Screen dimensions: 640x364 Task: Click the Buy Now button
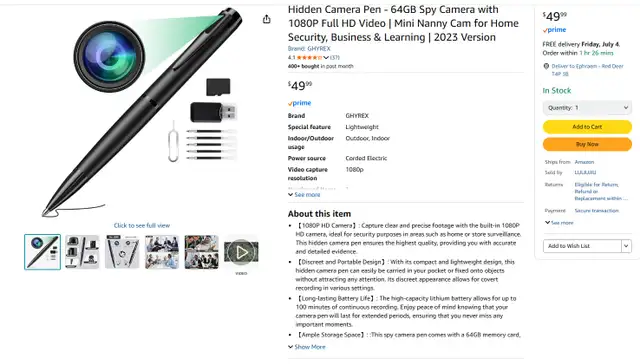[x=587, y=144]
